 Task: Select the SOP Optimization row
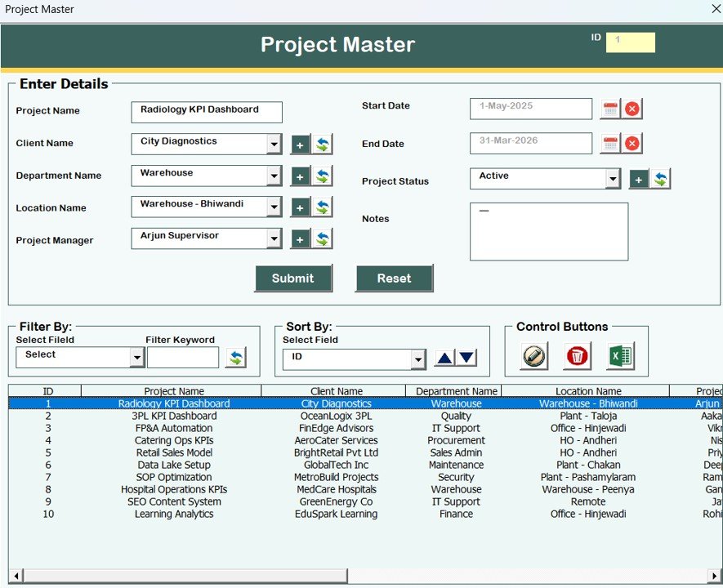pos(174,477)
